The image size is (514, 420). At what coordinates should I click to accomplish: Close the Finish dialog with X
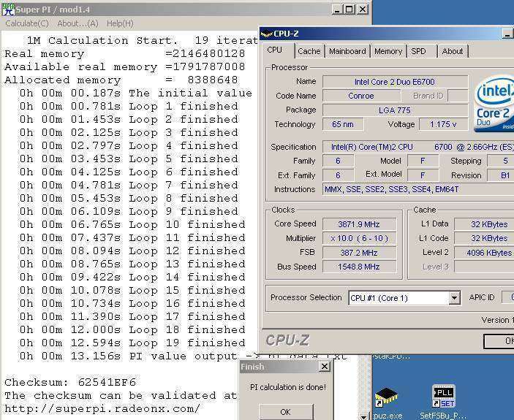pyautogui.click(x=324, y=367)
